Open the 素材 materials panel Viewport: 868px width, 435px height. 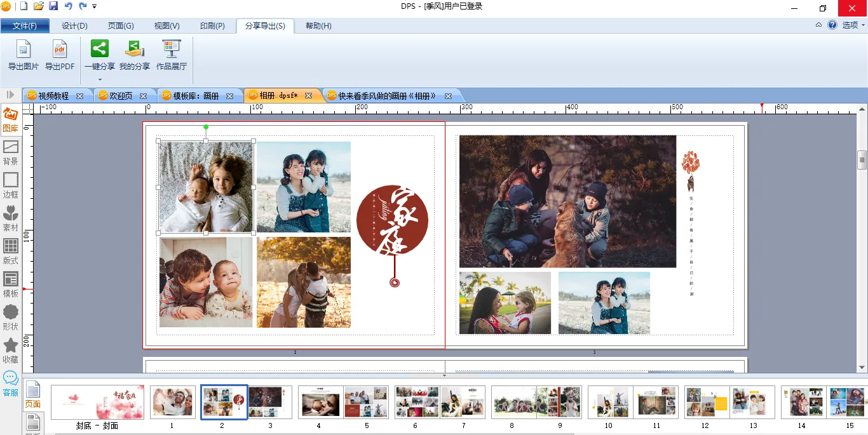tap(11, 218)
